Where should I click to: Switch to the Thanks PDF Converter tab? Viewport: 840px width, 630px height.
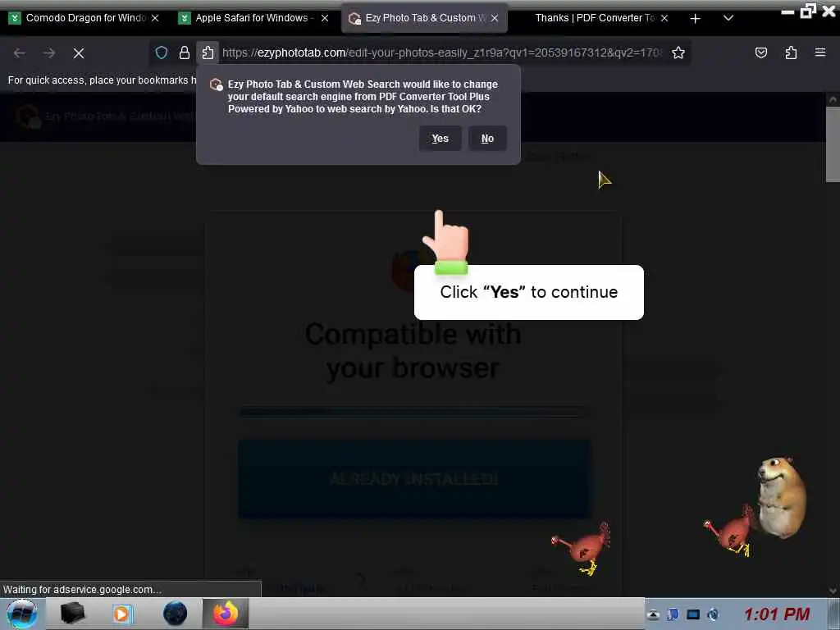[595, 18]
